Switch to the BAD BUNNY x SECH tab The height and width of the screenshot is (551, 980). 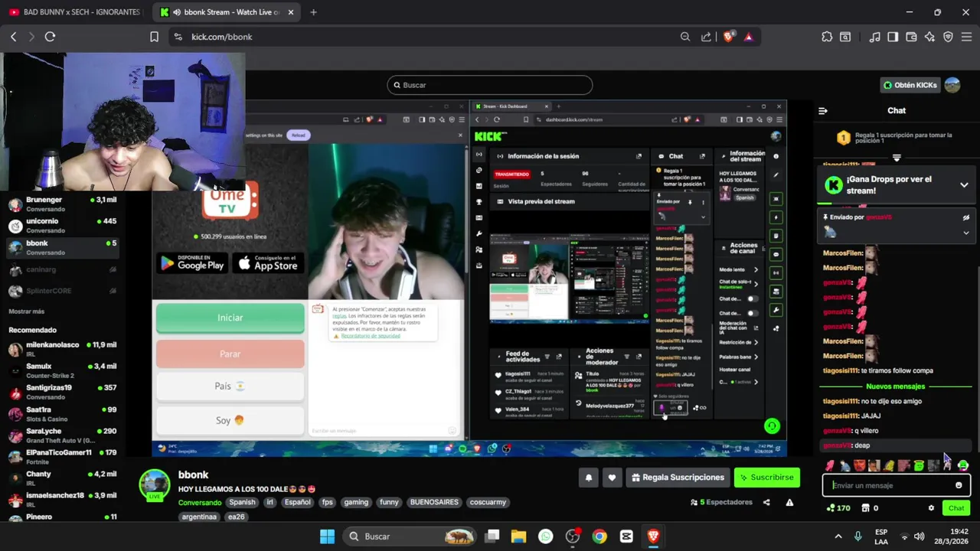[x=75, y=12]
